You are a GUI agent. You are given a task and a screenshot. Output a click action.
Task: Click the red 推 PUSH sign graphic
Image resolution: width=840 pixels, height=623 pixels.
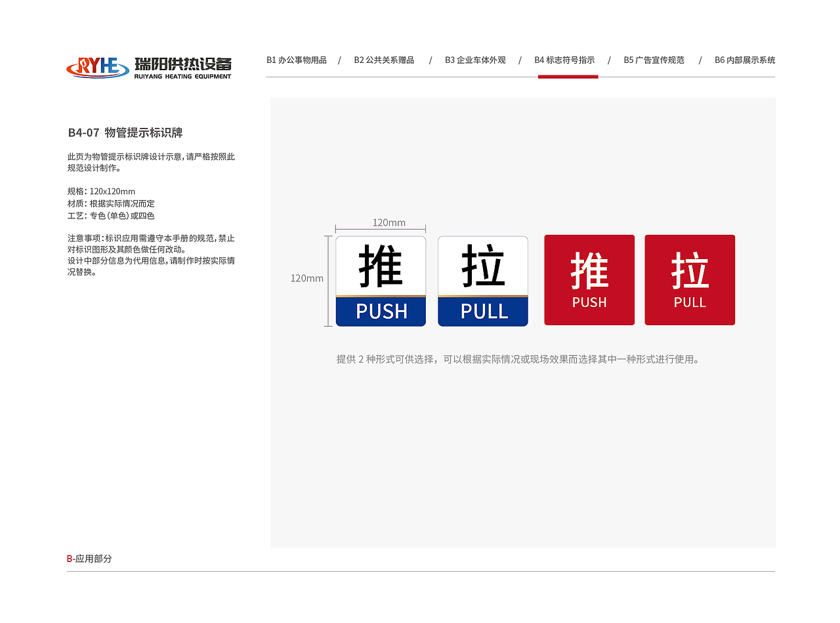(589, 279)
